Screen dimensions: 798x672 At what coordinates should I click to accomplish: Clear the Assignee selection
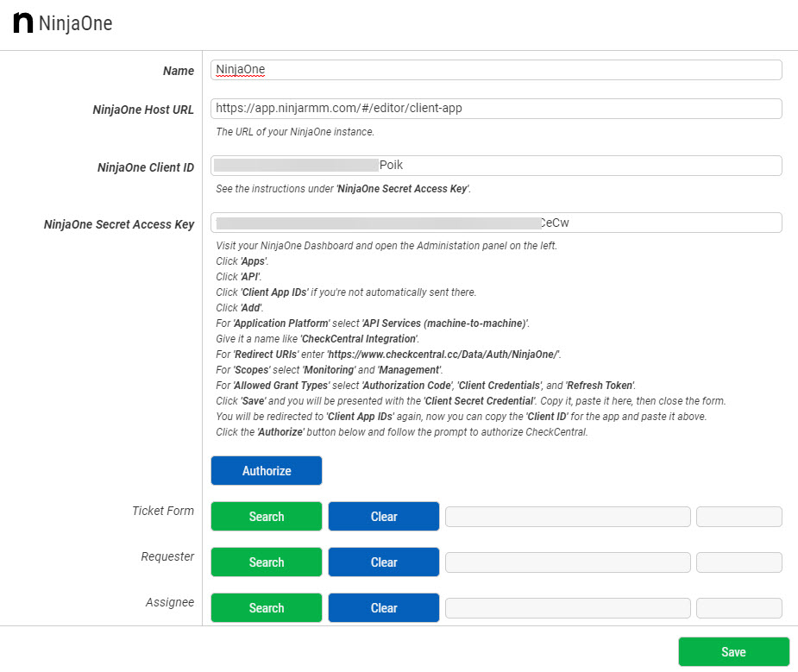pos(383,608)
